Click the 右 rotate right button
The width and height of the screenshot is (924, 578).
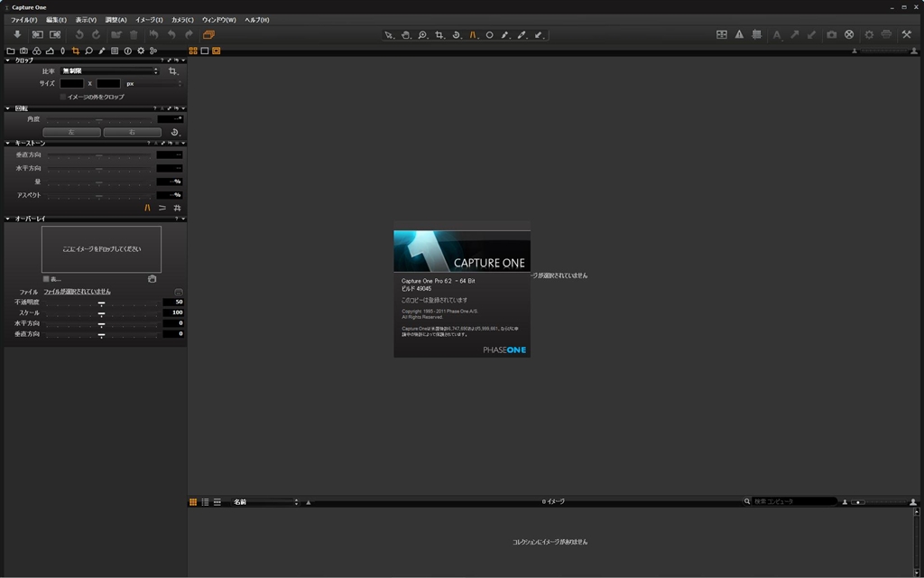point(133,132)
